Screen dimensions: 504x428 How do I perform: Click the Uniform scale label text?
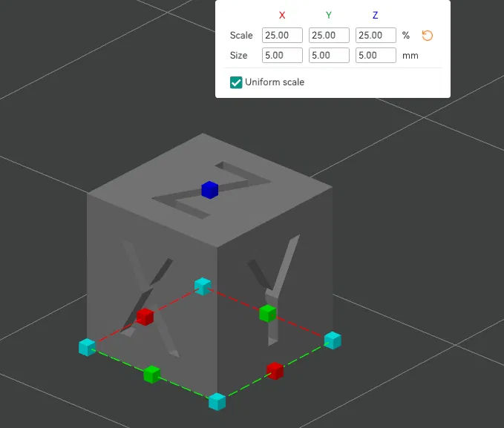coord(275,82)
